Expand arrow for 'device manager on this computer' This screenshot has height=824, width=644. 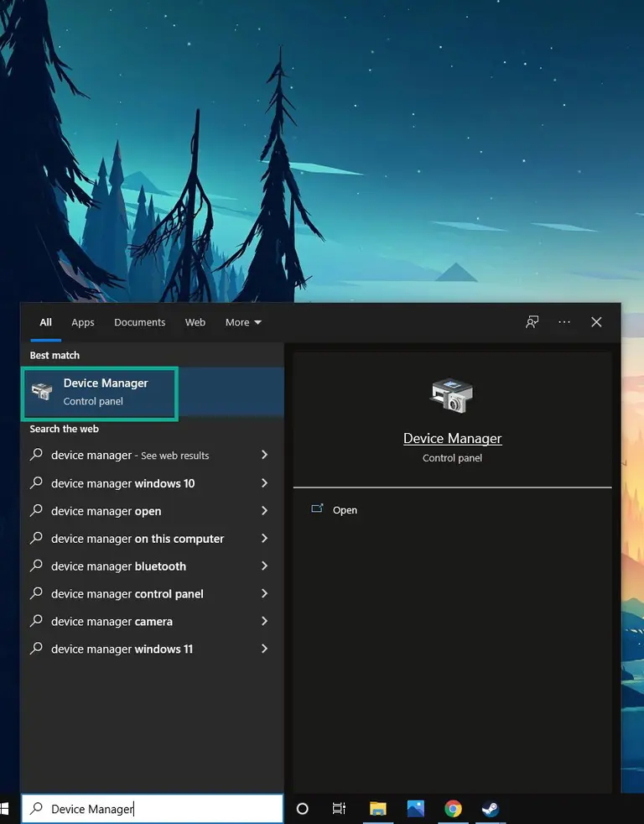pyautogui.click(x=265, y=538)
